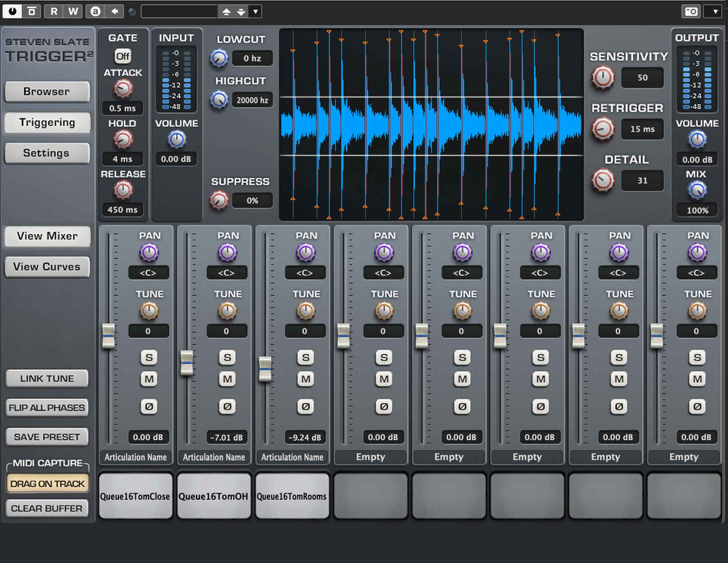Click the left arrow copy-settings icon

pyautogui.click(x=114, y=11)
